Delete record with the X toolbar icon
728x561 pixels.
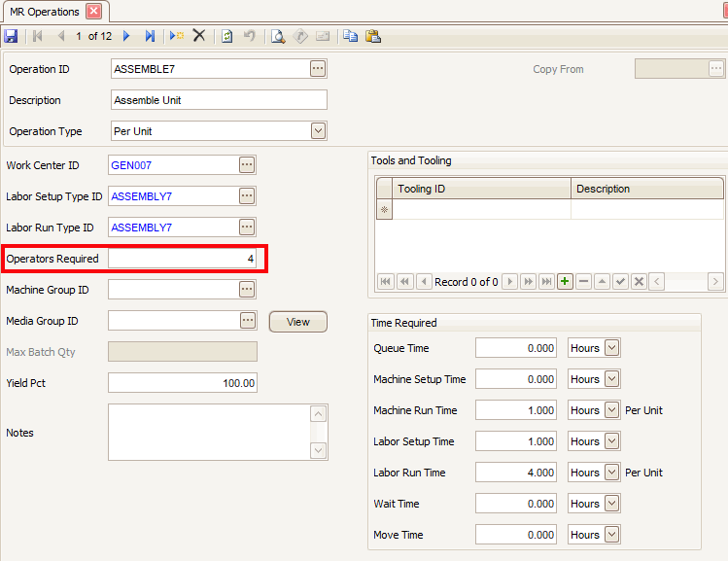coord(199,36)
